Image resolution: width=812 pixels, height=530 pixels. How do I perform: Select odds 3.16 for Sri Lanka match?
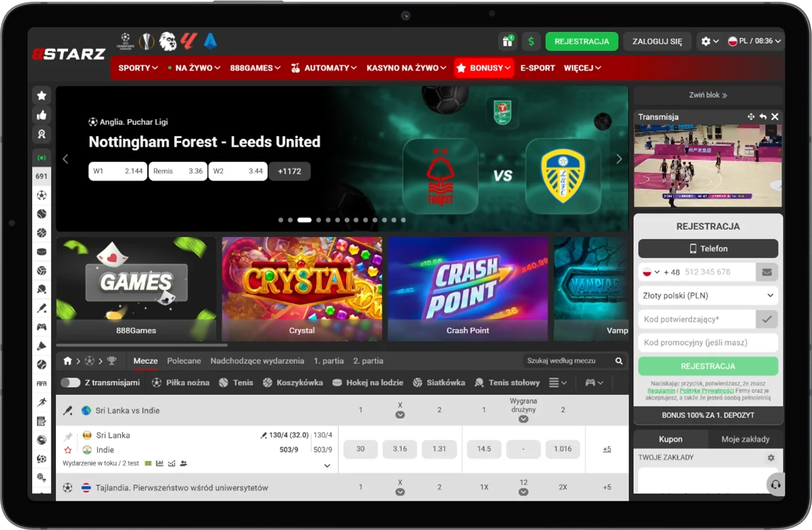[400, 449]
